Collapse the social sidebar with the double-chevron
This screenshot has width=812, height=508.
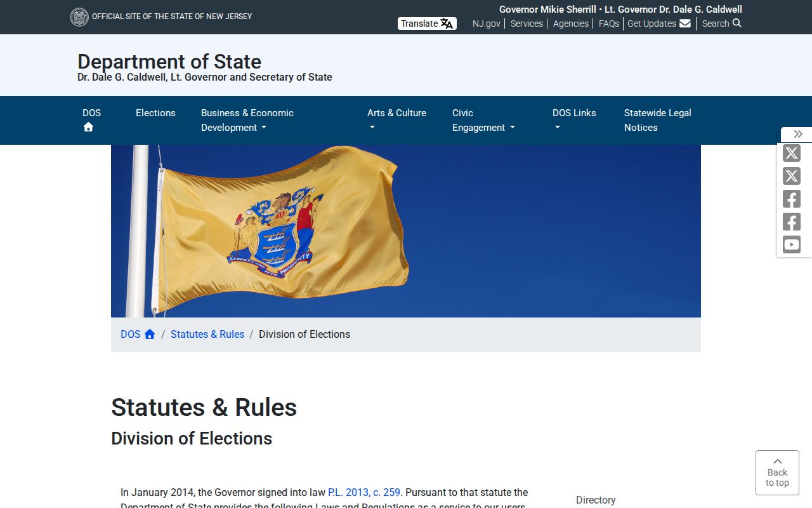[x=798, y=134]
